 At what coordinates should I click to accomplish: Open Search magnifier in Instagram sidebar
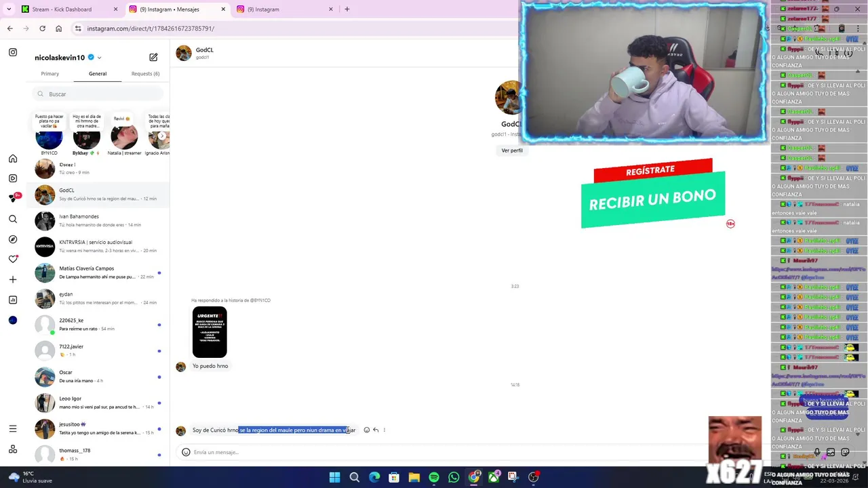(13, 219)
